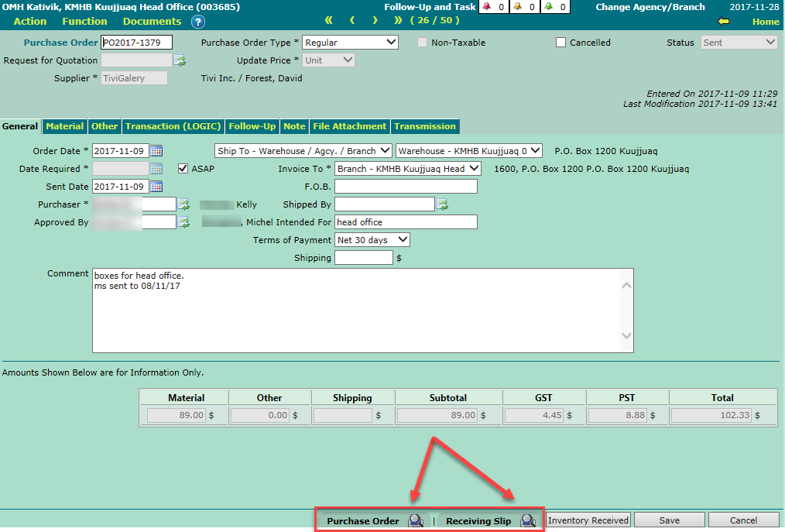Click the Inventory Received button
Screen dimensions: 785x532
(588, 520)
